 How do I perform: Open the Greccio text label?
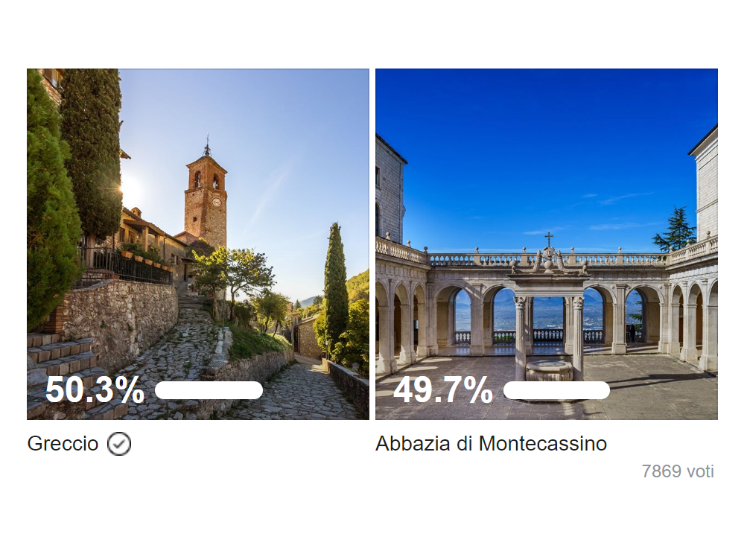pyautogui.click(x=63, y=444)
